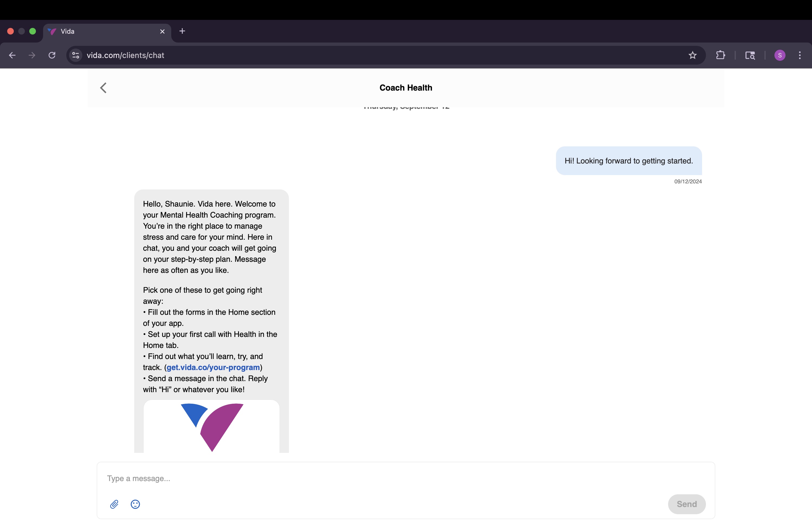The image size is (812, 528).
Task: Open the browser extensions puzzle icon
Action: 720,55
